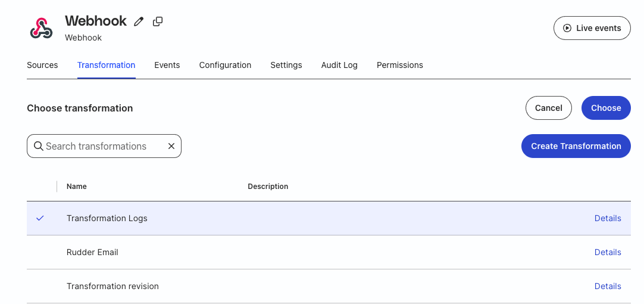The width and height of the screenshot is (644, 304).
Task: Click the Webhook destination logo icon
Action: coord(41,29)
